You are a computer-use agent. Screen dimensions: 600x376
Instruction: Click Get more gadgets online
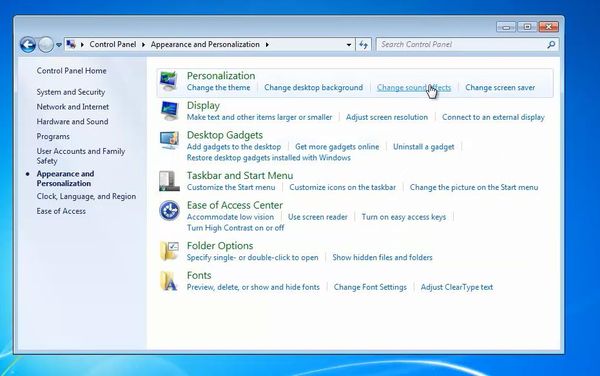337,147
